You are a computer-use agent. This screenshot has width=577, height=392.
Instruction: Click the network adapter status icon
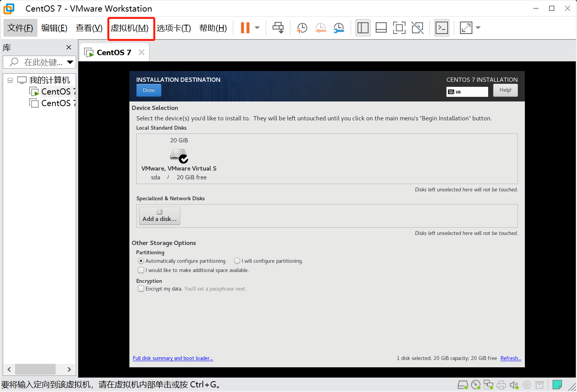pos(489,385)
